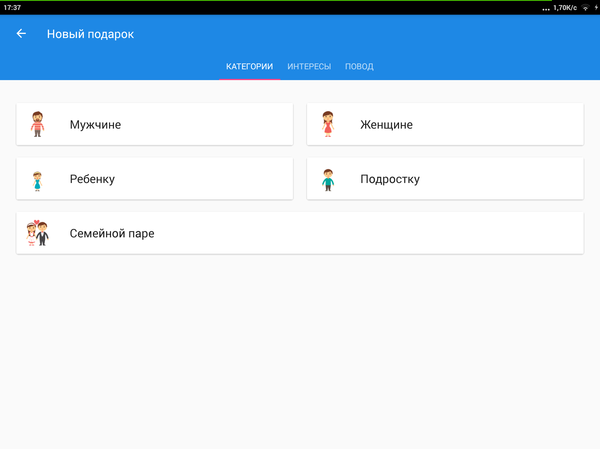Click the woman avatar icon

click(327, 124)
